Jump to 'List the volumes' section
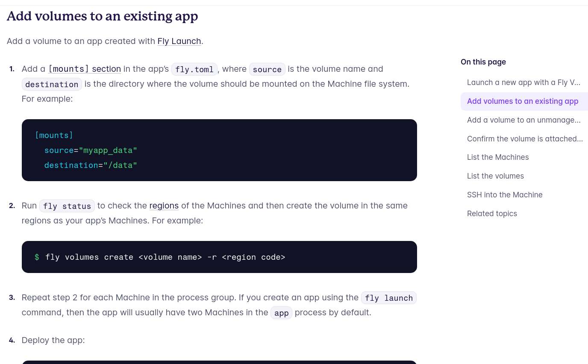The width and height of the screenshot is (588, 364). [495, 176]
